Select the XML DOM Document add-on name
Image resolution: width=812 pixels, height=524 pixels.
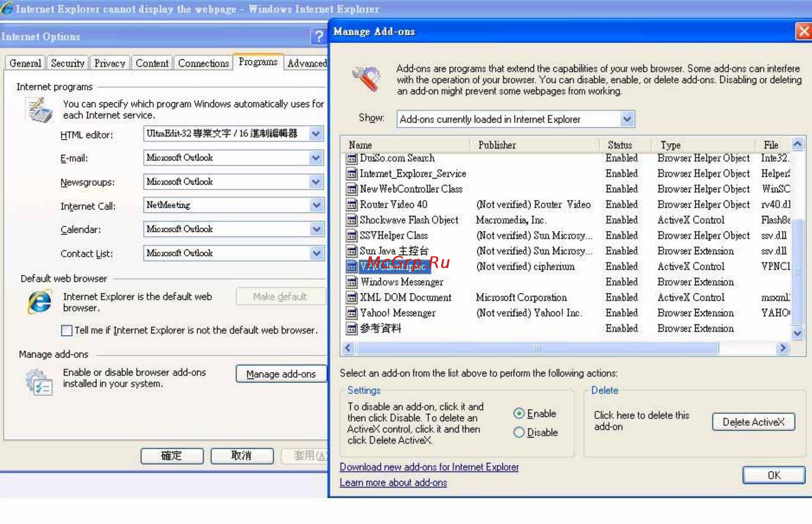click(x=405, y=298)
